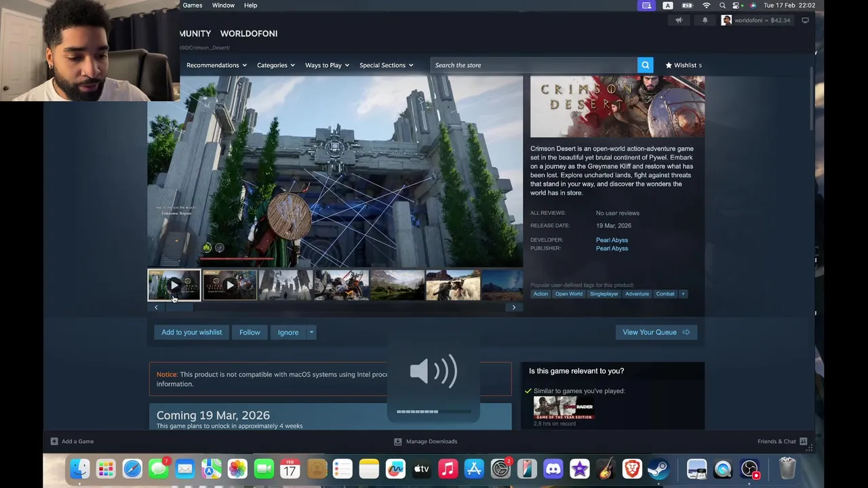The height and width of the screenshot is (488, 868).
Task: Open Finder from the Dock
Action: click(80, 468)
